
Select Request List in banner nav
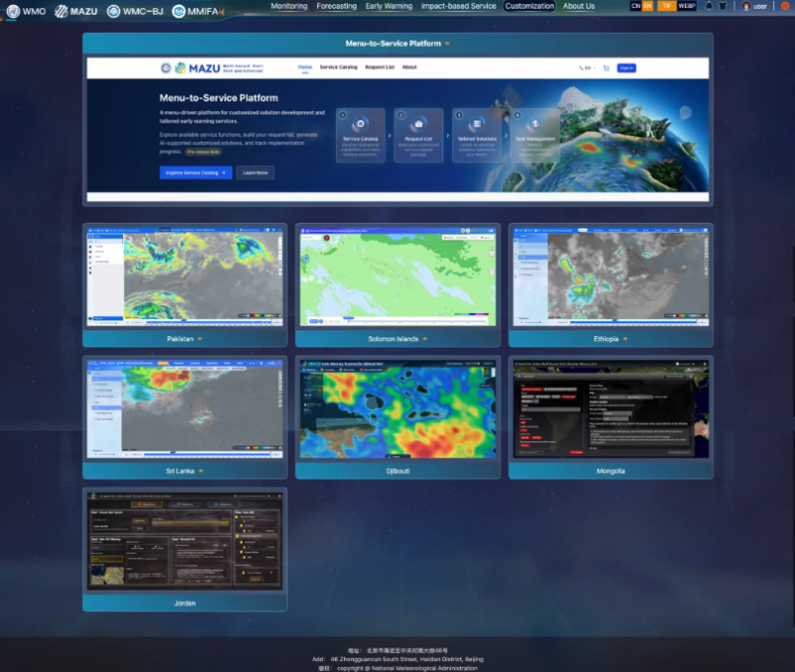pyautogui.click(x=380, y=68)
